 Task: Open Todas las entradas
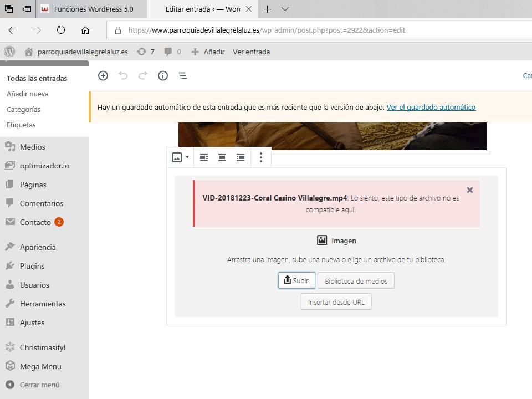[37, 78]
